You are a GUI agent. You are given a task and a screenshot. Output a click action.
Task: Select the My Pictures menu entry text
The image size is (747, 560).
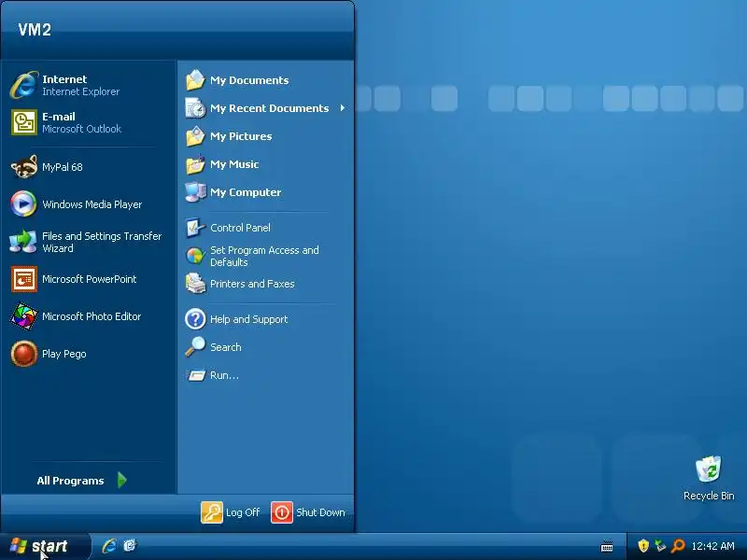click(x=241, y=136)
